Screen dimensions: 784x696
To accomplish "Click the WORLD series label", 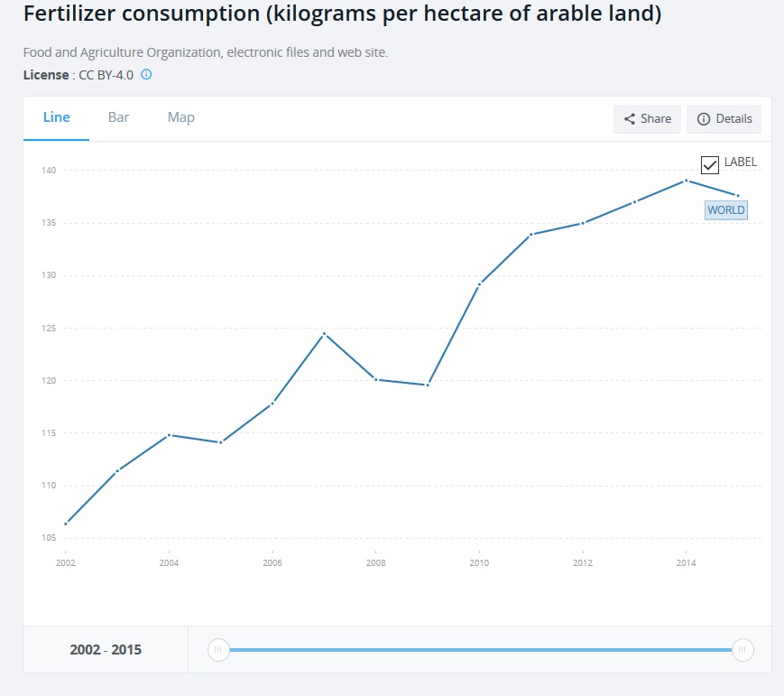I will [725, 210].
